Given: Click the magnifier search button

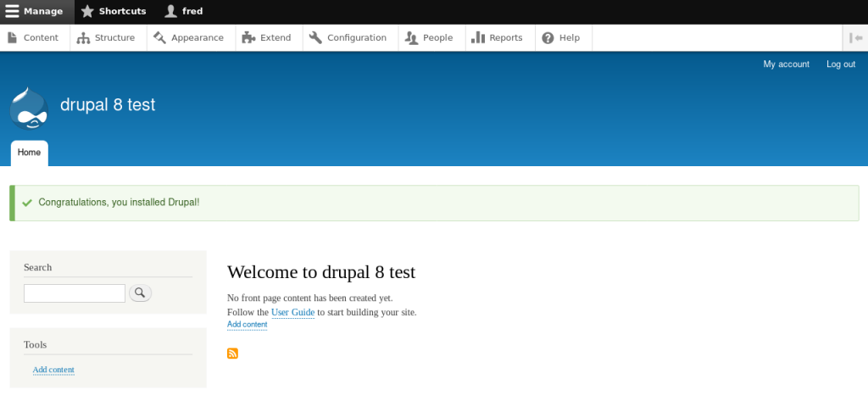Looking at the screenshot, I should (140, 293).
